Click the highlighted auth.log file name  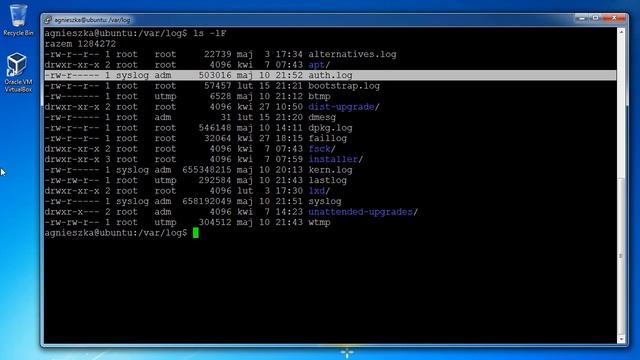pyautogui.click(x=330, y=75)
